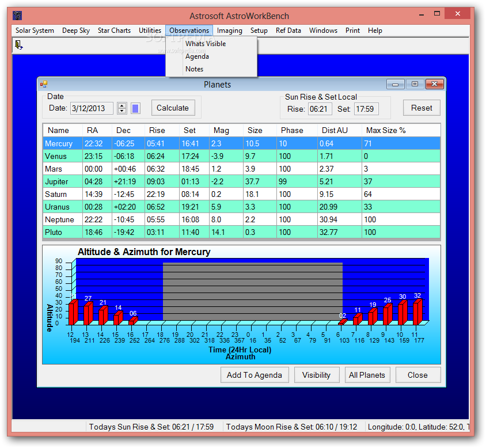Image resolution: width=486 pixels, height=448 pixels.
Task: Click the gray daylight region in chart
Action: click(253, 291)
